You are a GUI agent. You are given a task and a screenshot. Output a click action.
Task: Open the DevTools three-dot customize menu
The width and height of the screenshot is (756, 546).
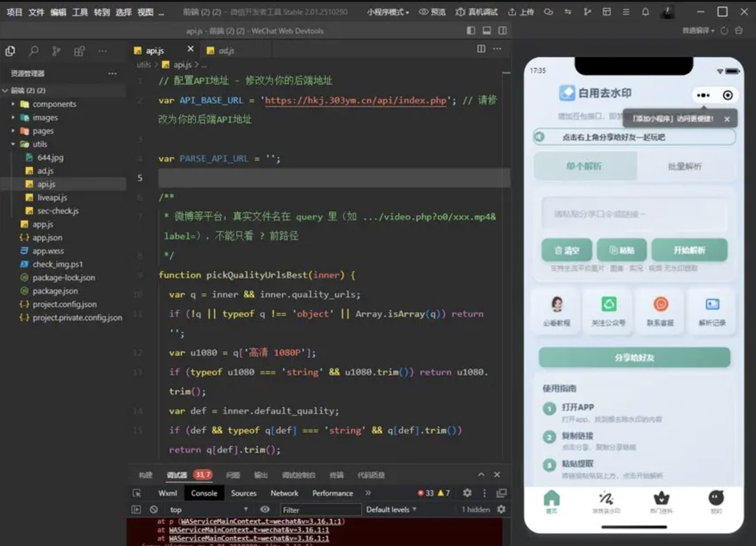click(x=485, y=493)
